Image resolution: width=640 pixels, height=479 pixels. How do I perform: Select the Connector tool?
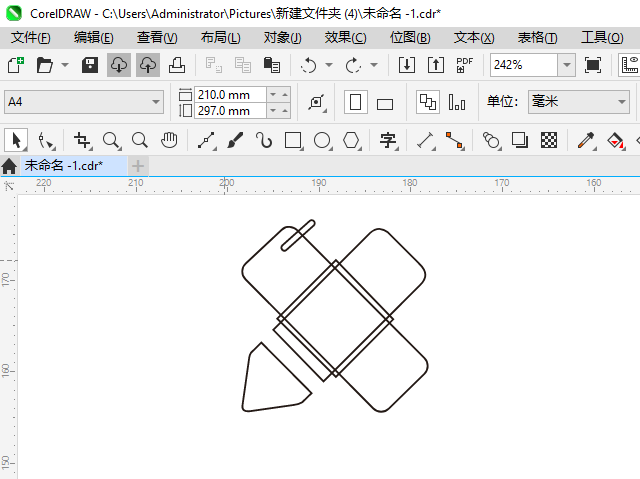[454, 140]
